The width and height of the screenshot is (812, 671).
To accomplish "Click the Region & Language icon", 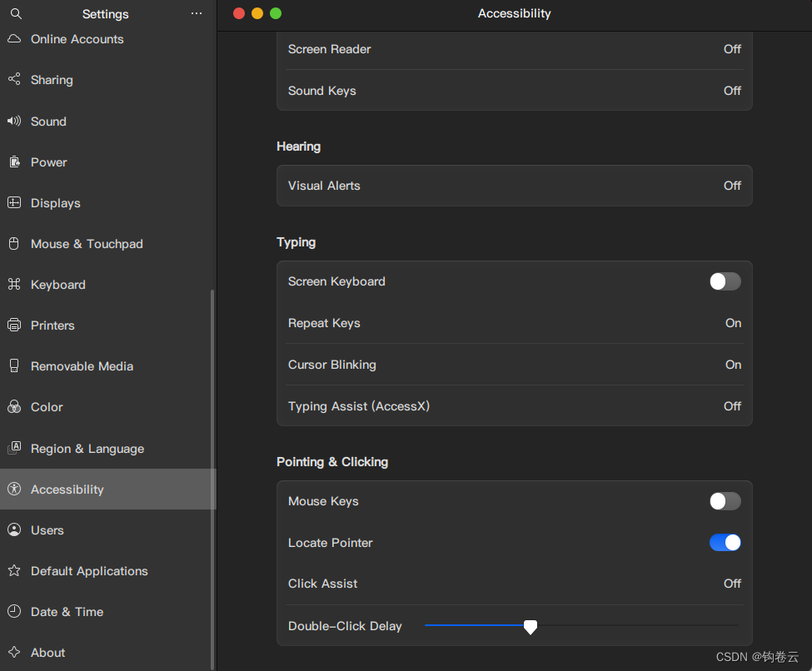I will click(x=14, y=448).
